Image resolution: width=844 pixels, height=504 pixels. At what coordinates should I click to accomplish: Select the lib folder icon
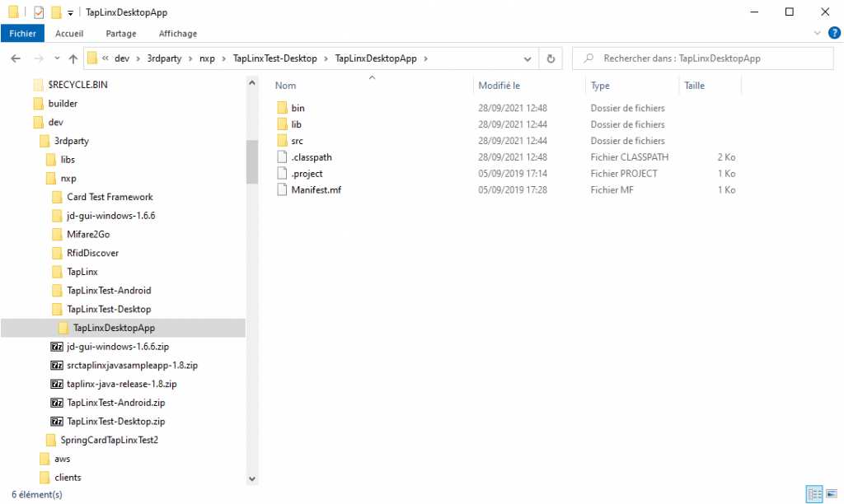click(282, 124)
